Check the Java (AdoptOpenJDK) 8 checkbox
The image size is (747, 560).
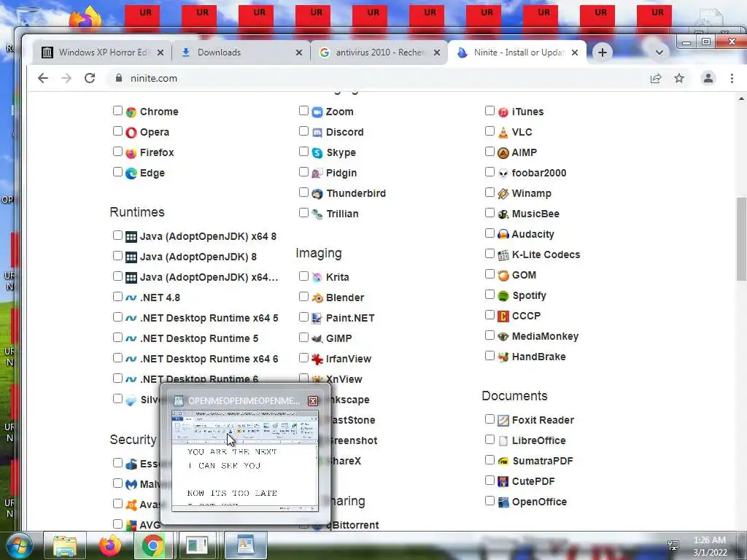tap(117, 256)
